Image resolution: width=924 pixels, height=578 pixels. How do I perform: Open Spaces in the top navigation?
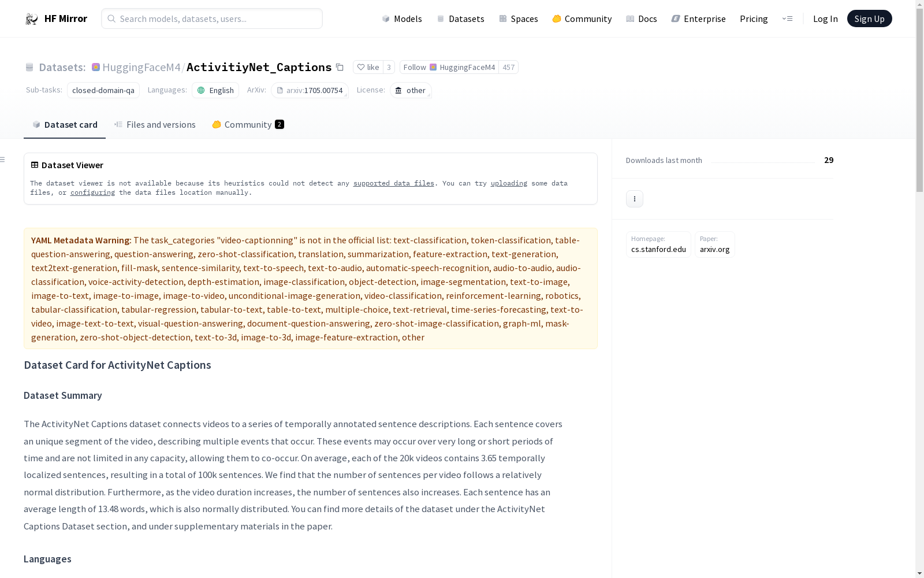(x=519, y=18)
